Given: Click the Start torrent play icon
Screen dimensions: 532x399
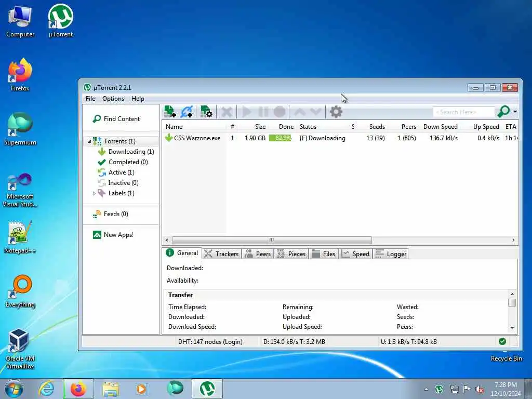Looking at the screenshot, I should 247,112.
